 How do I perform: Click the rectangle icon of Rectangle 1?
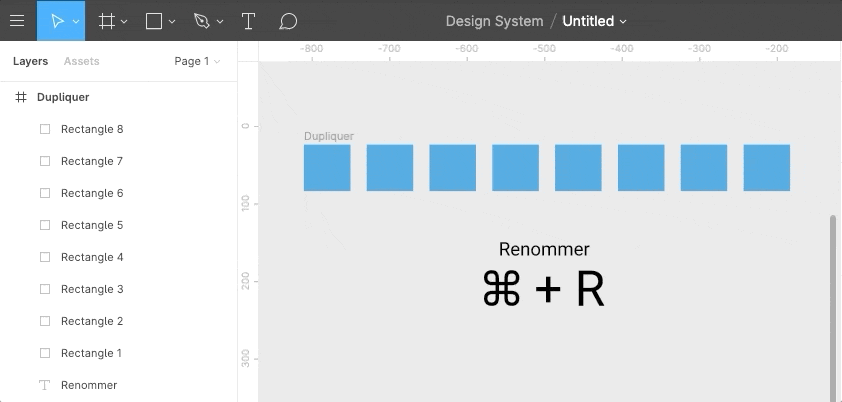pyautogui.click(x=45, y=353)
